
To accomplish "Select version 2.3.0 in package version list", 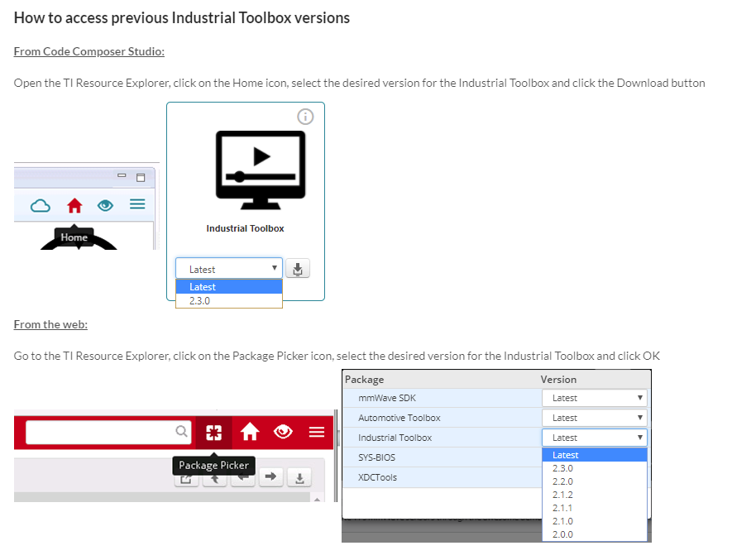I will (x=594, y=468).
